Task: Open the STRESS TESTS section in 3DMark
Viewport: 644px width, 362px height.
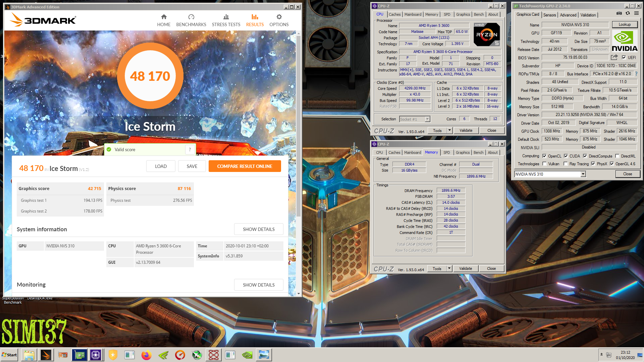Action: click(226, 20)
